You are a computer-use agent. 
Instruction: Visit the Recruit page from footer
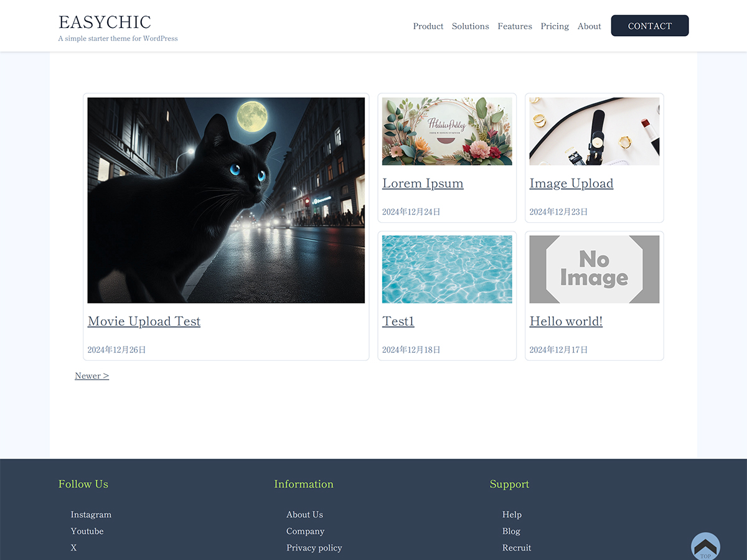(x=517, y=548)
